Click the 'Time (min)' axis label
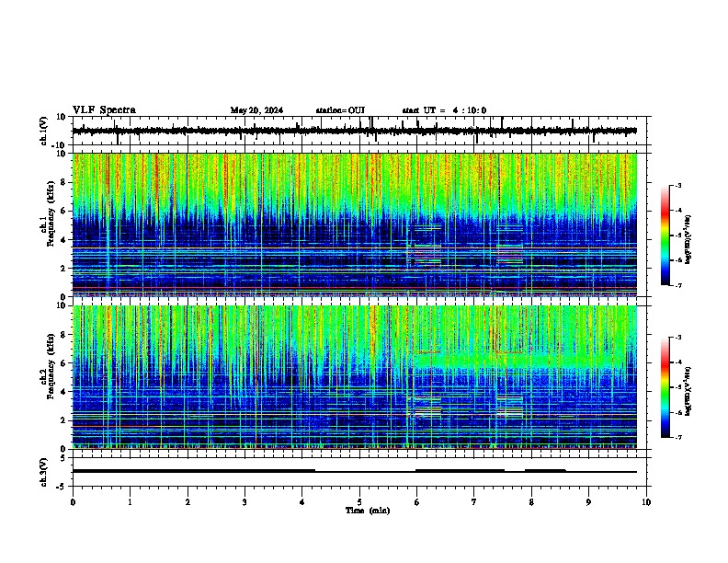The height and width of the screenshot is (563, 728). [x=368, y=511]
